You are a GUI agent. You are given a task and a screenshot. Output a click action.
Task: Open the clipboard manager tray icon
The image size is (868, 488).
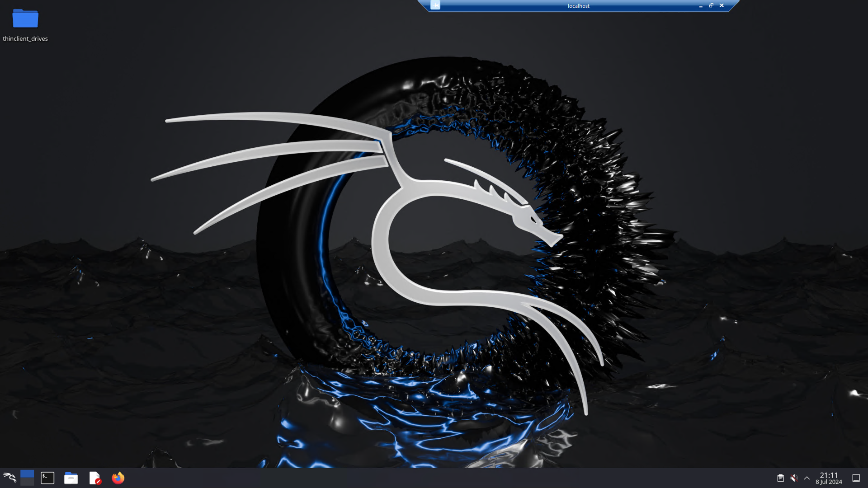click(x=780, y=478)
